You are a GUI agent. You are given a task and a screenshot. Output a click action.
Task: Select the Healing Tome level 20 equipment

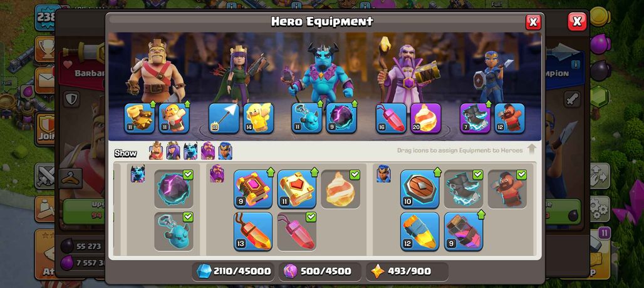pyautogui.click(x=425, y=118)
